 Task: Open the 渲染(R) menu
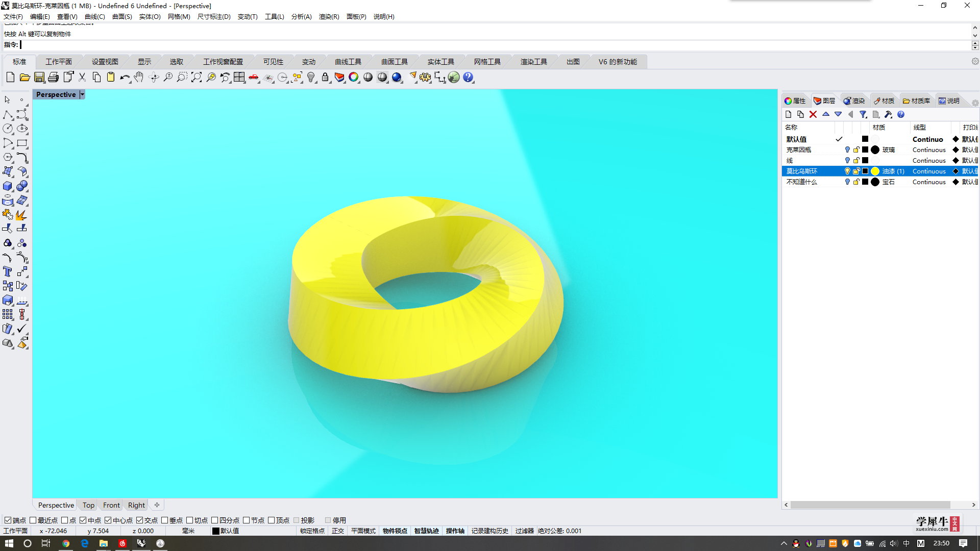coord(329,17)
